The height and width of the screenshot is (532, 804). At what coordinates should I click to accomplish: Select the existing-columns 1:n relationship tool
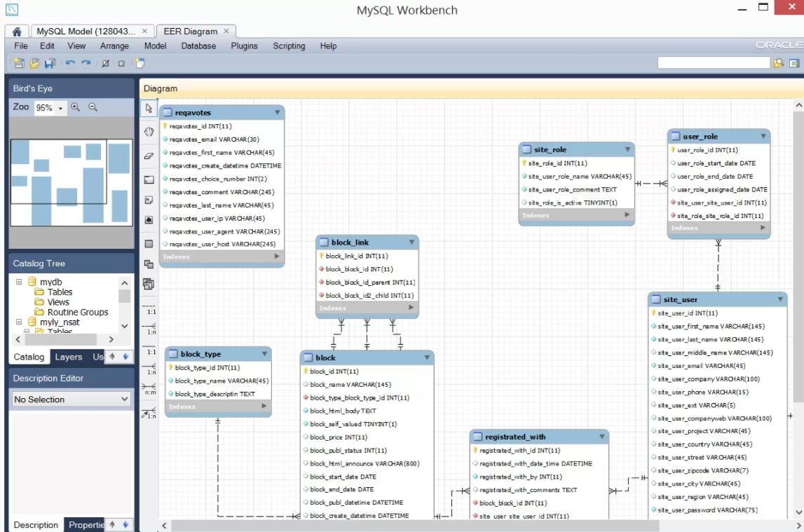(x=149, y=413)
